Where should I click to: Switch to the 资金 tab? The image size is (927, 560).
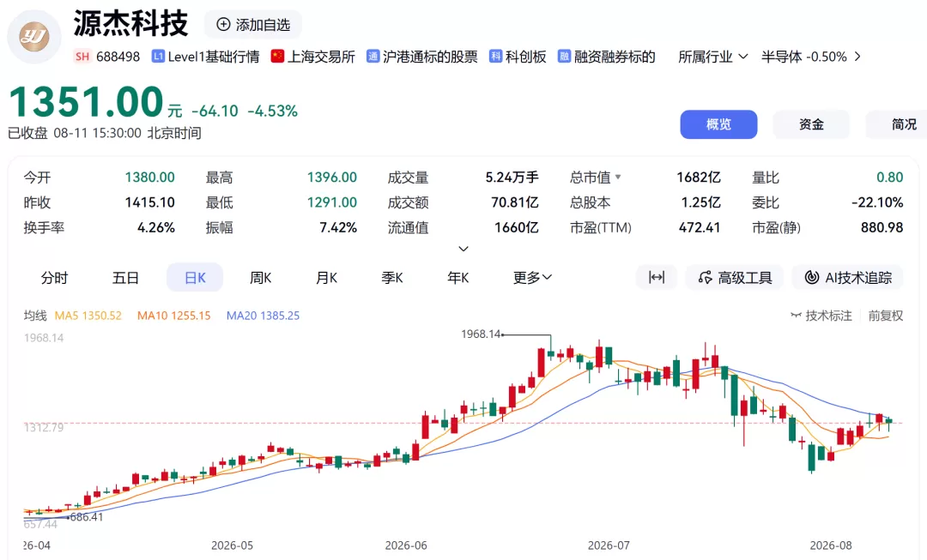click(x=811, y=124)
